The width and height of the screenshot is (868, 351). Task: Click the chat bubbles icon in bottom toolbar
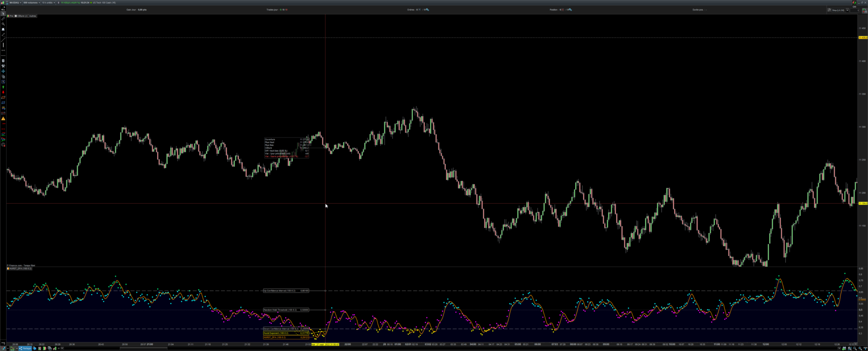tap(35, 348)
